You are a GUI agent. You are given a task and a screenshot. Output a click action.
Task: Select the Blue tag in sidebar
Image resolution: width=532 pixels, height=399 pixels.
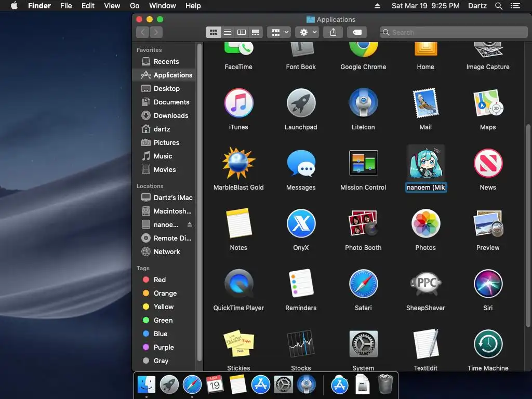point(164,334)
